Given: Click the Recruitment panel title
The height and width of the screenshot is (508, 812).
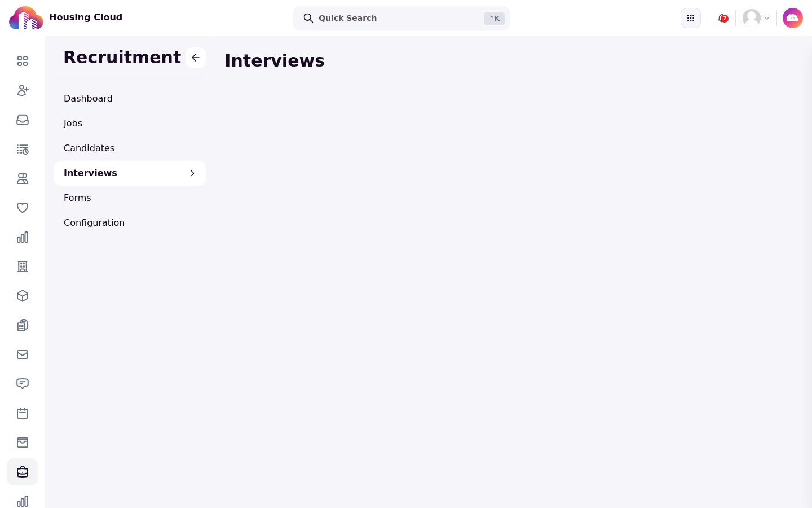Looking at the screenshot, I should (122, 57).
